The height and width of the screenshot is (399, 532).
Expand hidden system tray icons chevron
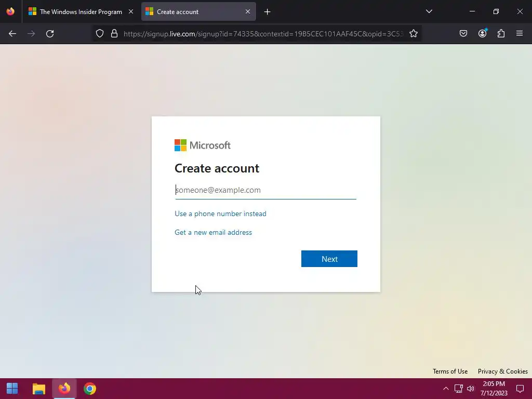(x=446, y=389)
